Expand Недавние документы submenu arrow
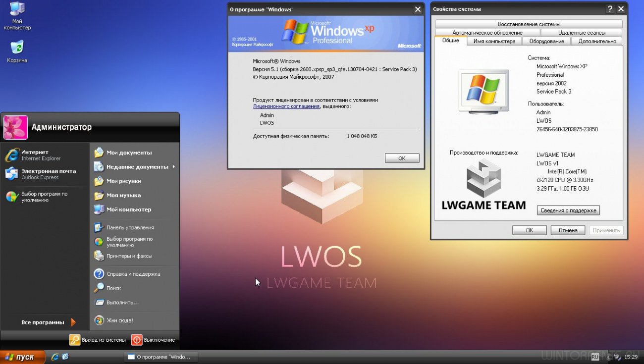644x364 pixels. click(174, 167)
